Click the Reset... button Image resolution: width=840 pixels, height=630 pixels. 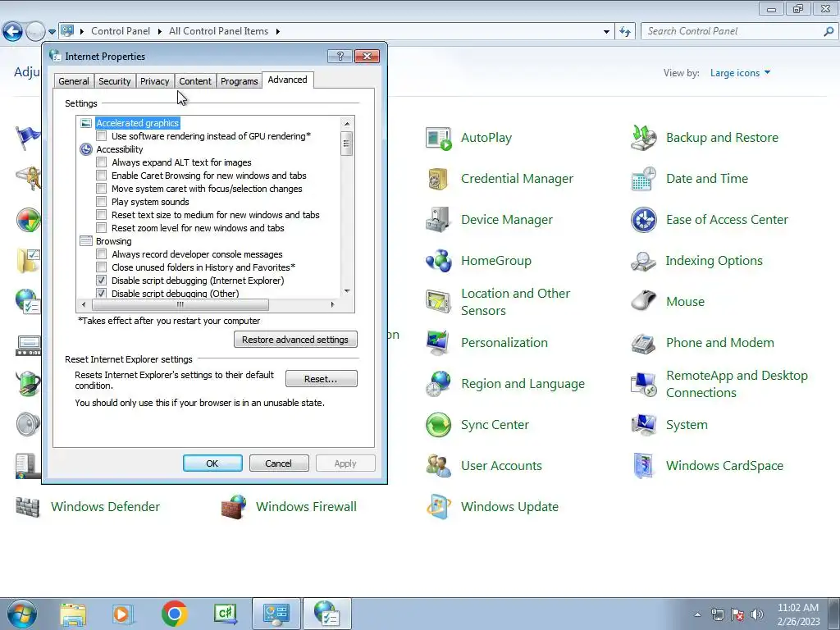point(321,379)
